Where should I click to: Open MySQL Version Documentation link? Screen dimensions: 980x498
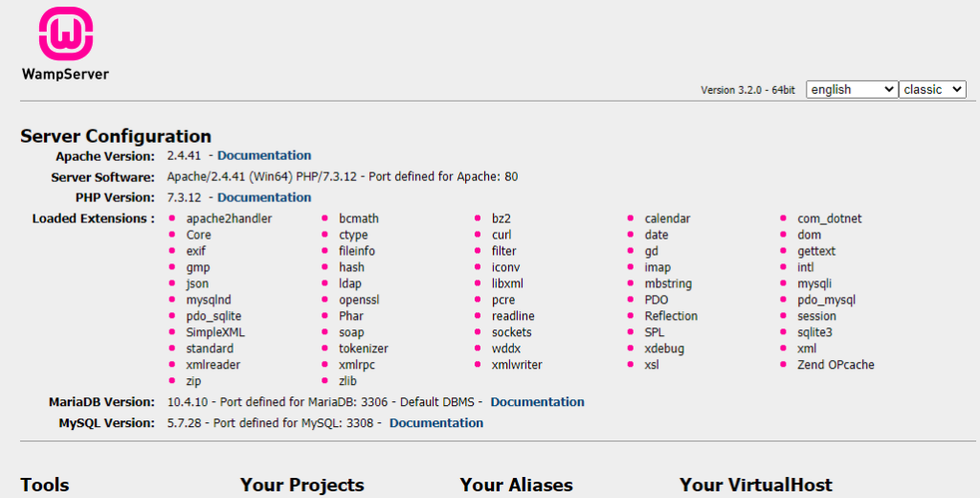coord(436,423)
